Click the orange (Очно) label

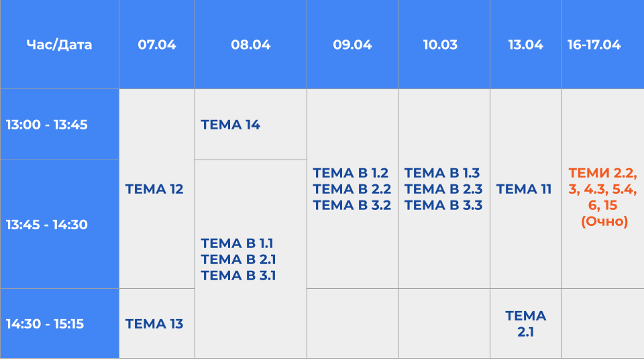pyautogui.click(x=604, y=221)
